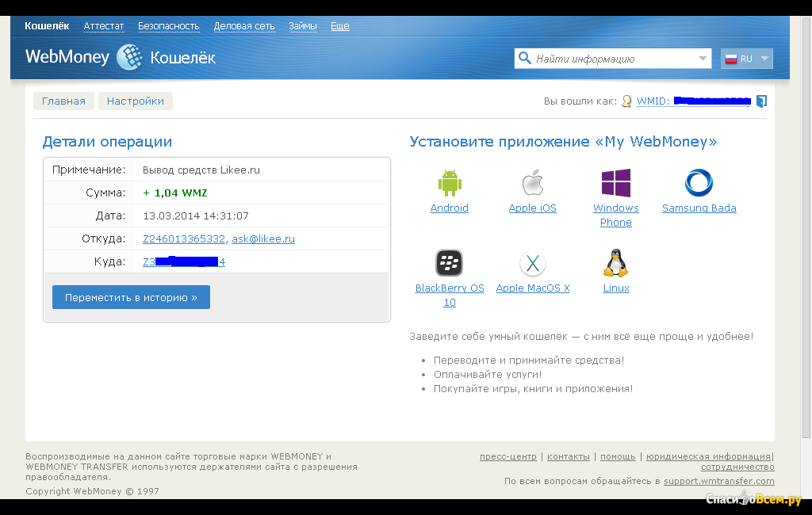
Task: Click the Переместить в историю button
Action: click(x=131, y=297)
